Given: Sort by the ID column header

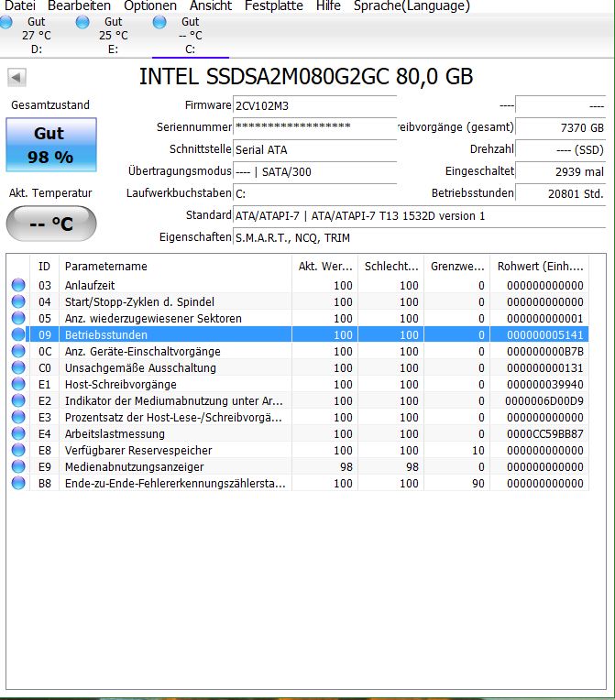Looking at the screenshot, I should pyautogui.click(x=44, y=267).
